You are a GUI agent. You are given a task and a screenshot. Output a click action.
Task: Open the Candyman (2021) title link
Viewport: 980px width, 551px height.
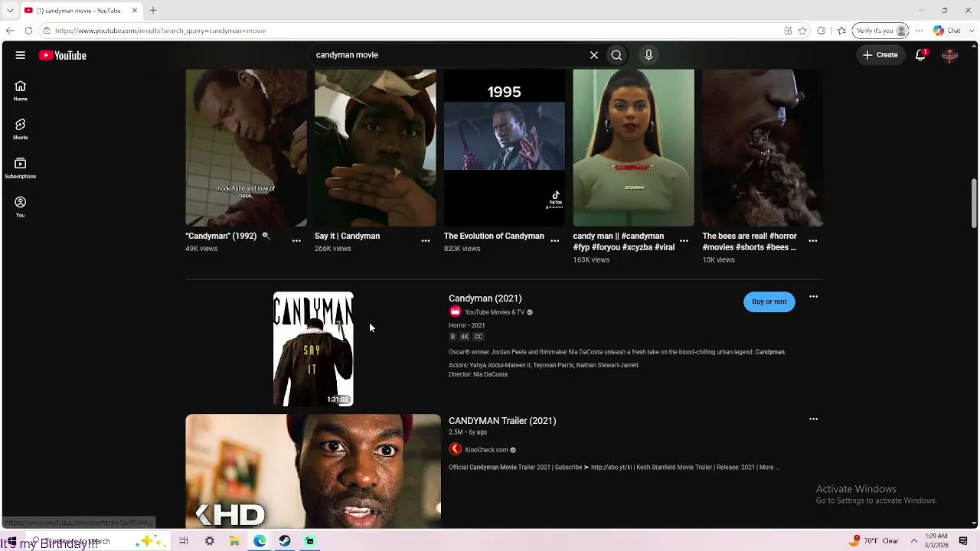click(x=485, y=298)
